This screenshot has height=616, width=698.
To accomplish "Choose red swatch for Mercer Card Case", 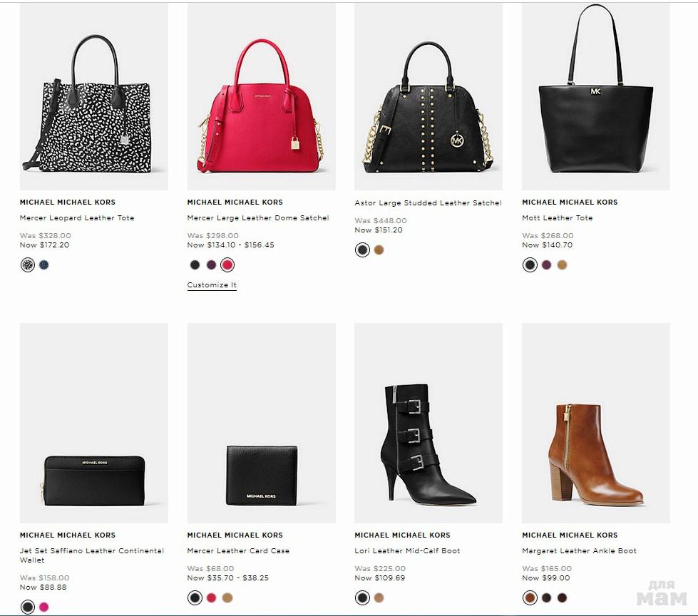I will pyautogui.click(x=211, y=597).
